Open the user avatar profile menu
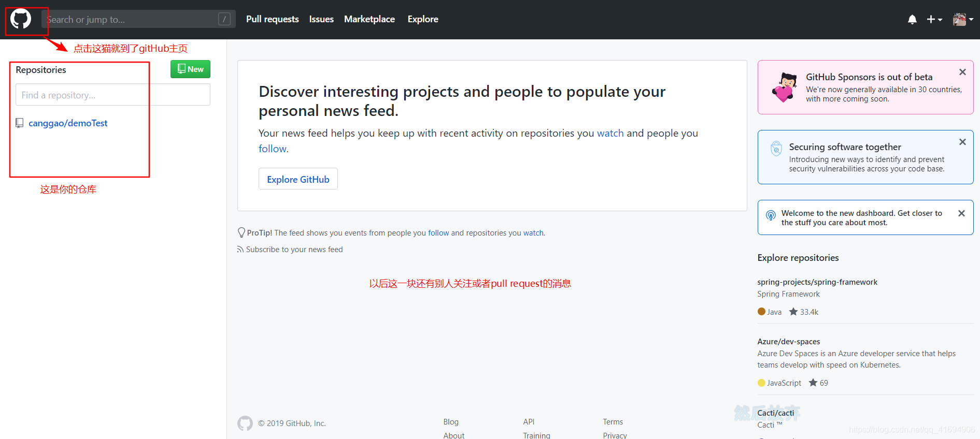The width and height of the screenshot is (980, 439). [x=963, y=19]
